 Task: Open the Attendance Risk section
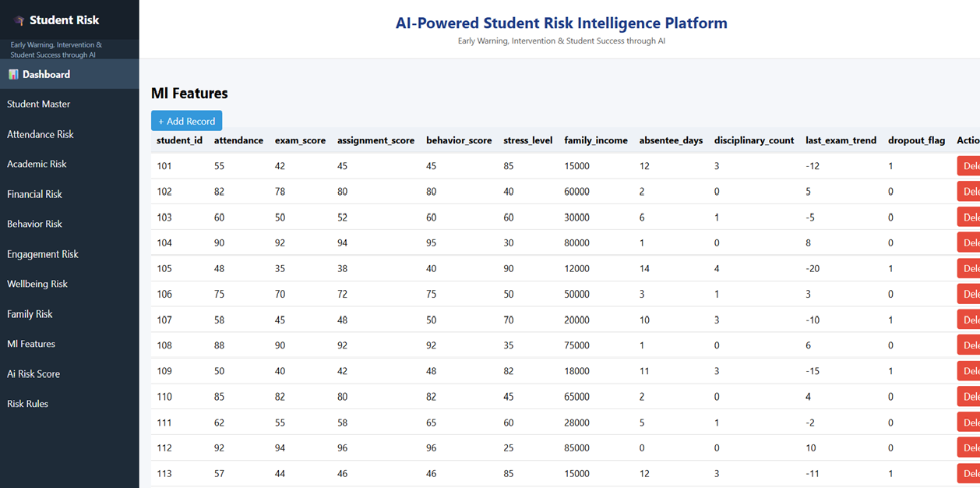pos(41,134)
